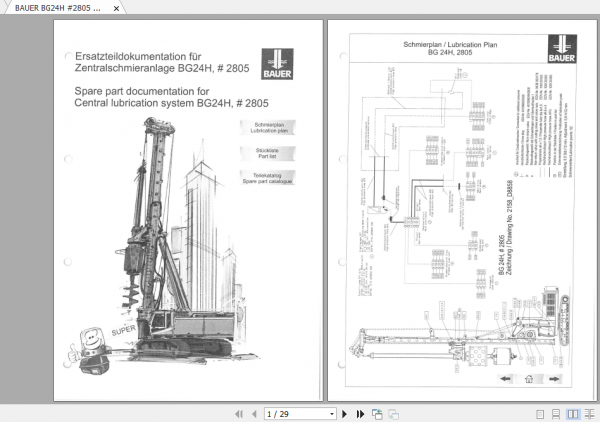
Task: Select the two-page facing view
Action: 573,414
